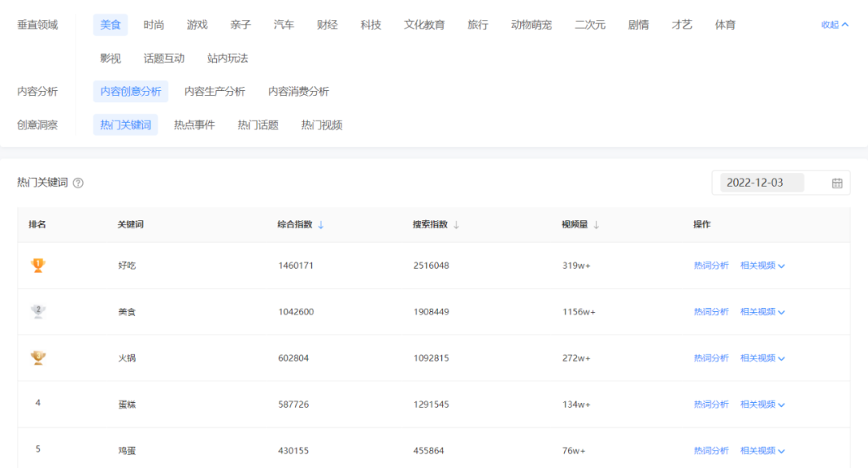Toggle sort order on 综合指数 column
This screenshot has width=868, height=468.
(x=321, y=225)
